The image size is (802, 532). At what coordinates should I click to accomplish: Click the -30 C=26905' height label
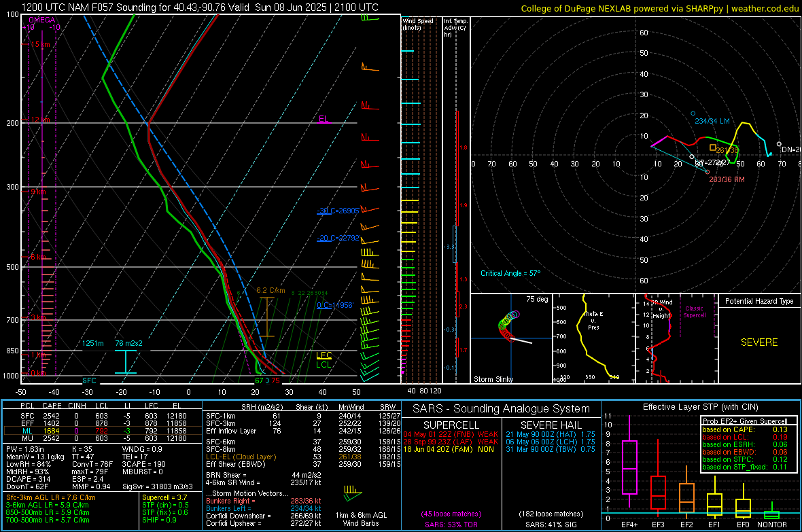(338, 211)
